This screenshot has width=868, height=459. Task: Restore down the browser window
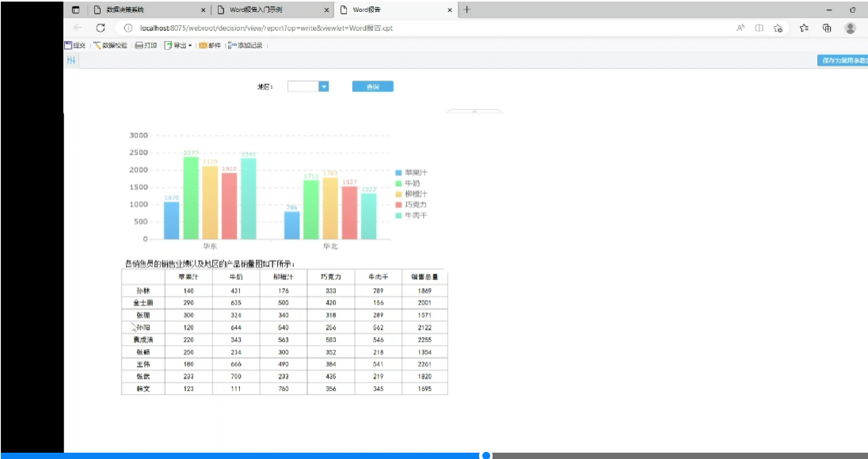click(852, 10)
